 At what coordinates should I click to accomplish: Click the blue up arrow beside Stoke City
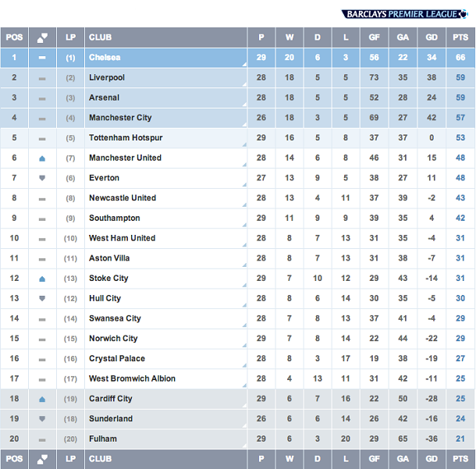click(x=42, y=279)
